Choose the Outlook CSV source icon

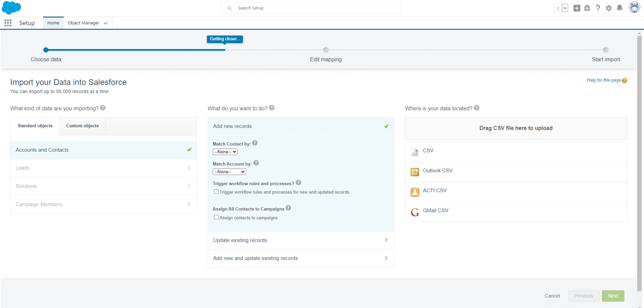tap(415, 172)
